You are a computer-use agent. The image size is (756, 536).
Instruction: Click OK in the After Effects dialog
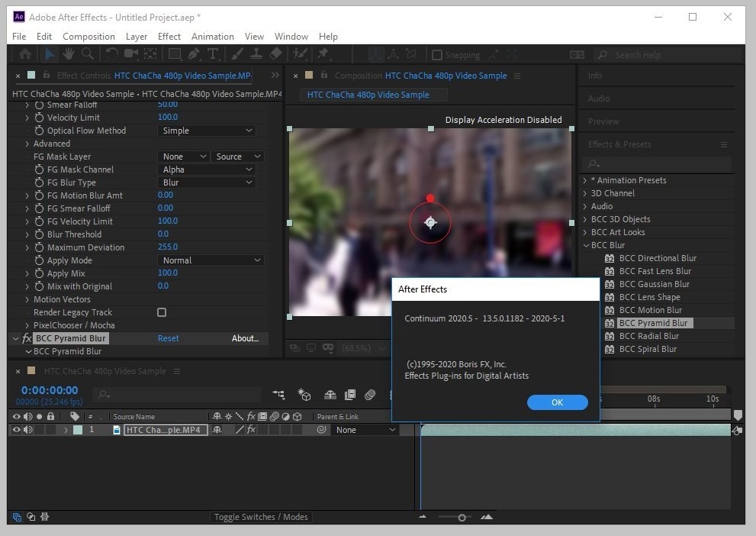click(x=558, y=402)
